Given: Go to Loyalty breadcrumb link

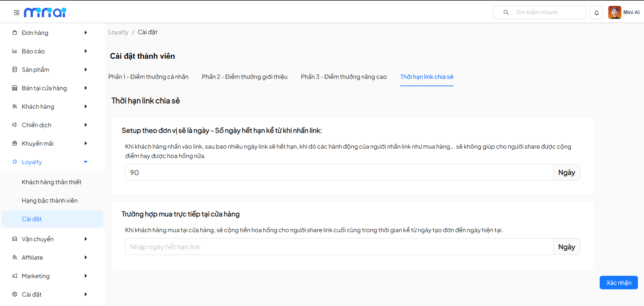Looking at the screenshot, I should tap(118, 32).
